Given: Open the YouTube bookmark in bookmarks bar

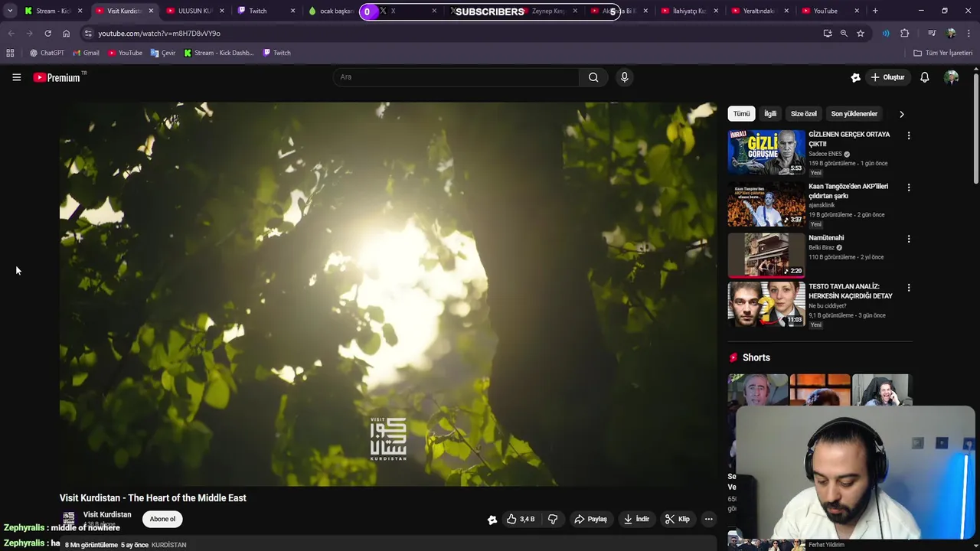Looking at the screenshot, I should (125, 53).
